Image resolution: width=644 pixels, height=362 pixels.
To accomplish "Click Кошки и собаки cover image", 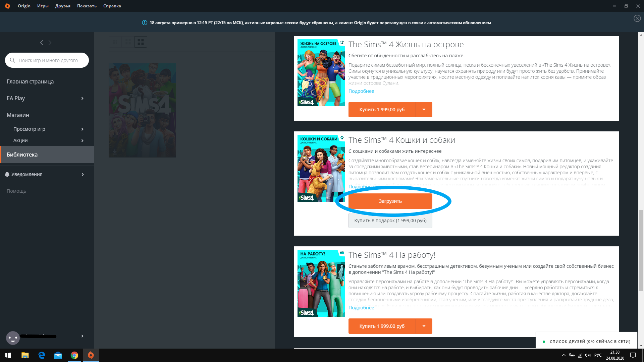I will (x=321, y=168).
